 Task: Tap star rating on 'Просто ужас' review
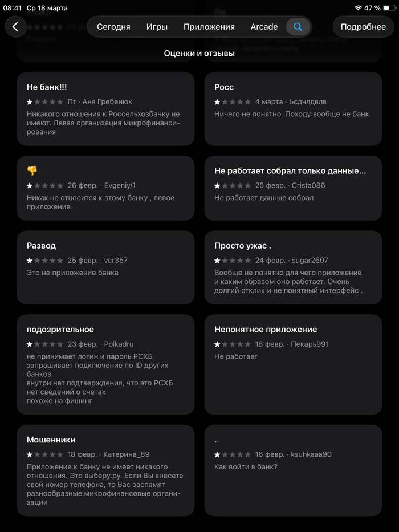click(233, 261)
